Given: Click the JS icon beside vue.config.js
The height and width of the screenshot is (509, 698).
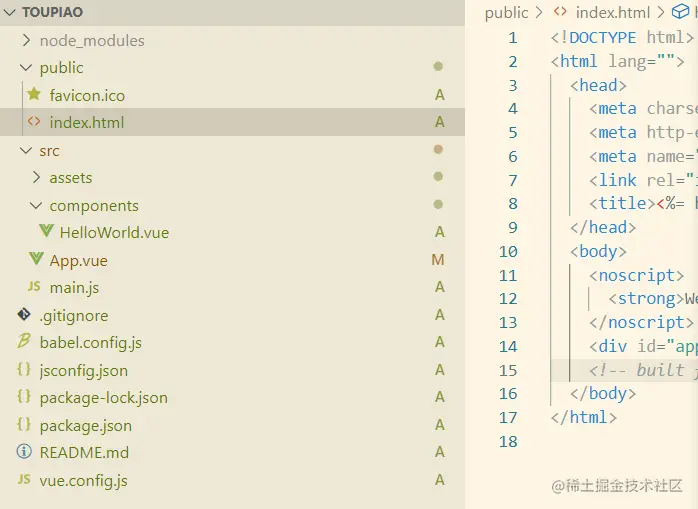Looking at the screenshot, I should coord(24,479).
